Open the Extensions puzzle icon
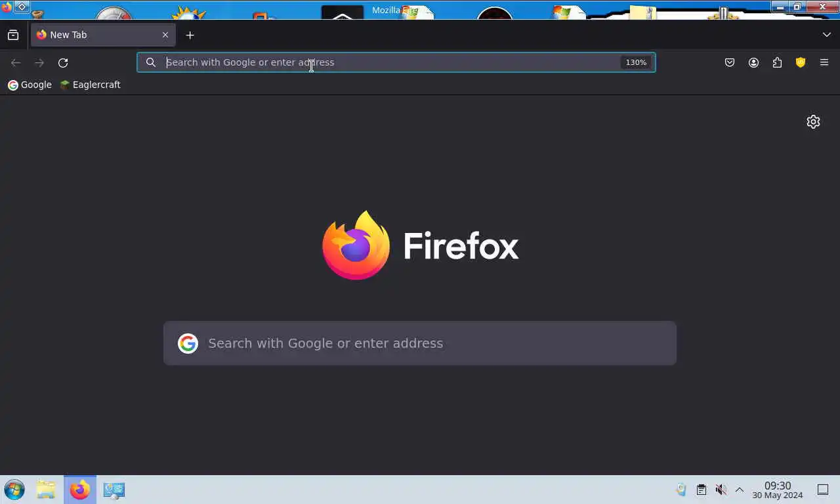 coord(777,62)
